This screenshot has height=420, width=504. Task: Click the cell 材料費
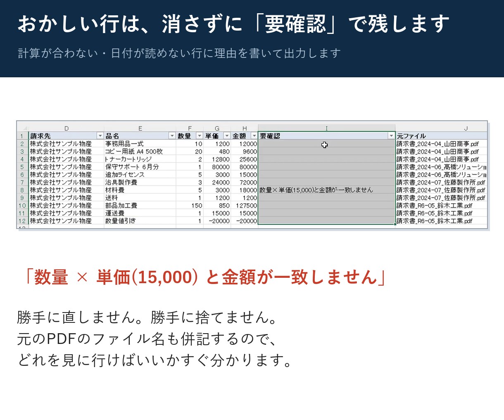[x=140, y=190]
